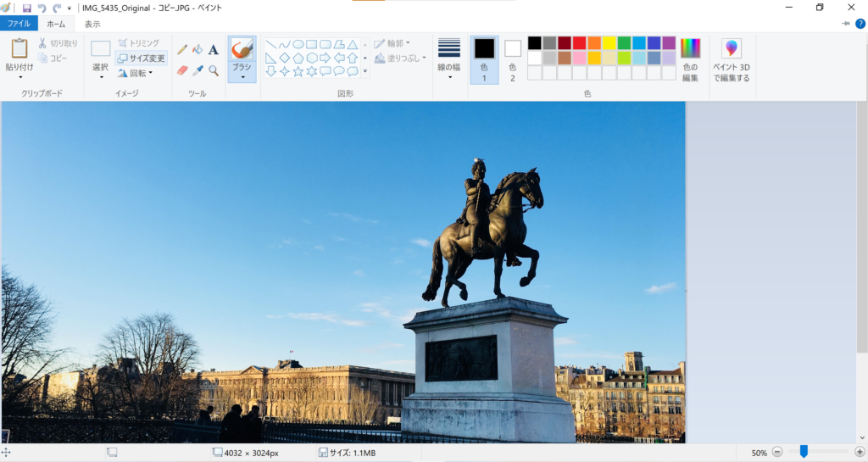Select the Text tool
Viewport: 868px width, 462px height.
(214, 50)
